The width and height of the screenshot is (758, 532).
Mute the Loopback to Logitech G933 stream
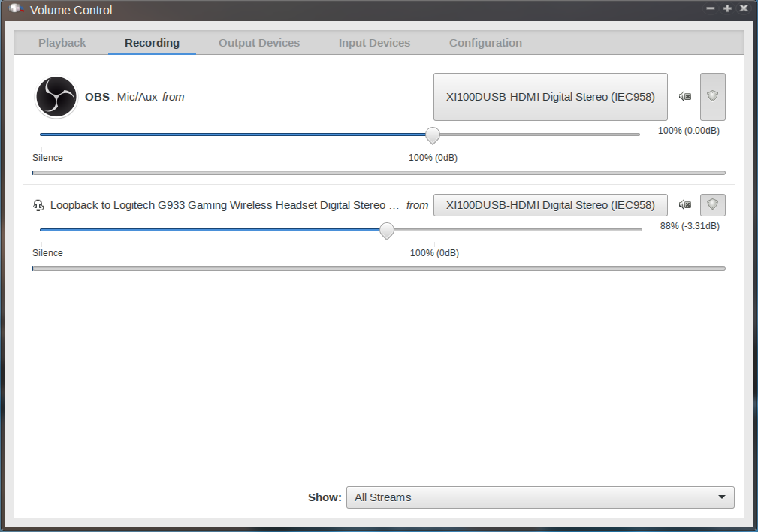[684, 204]
